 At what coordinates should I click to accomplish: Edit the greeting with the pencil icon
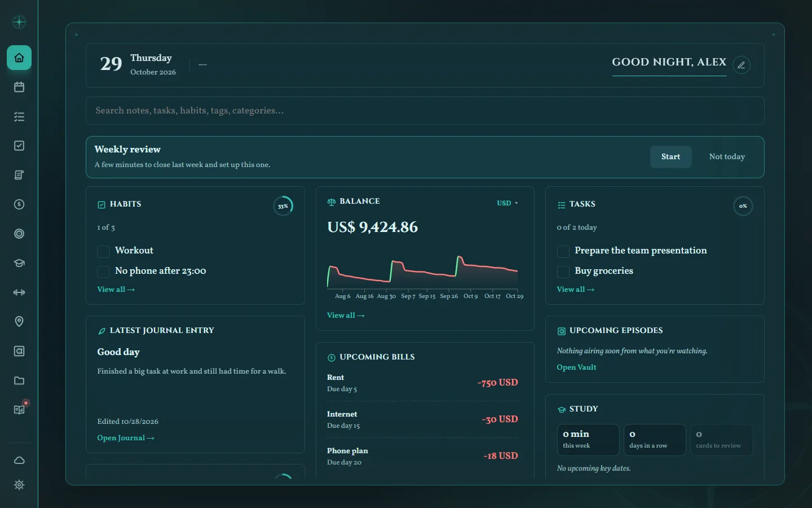pos(742,65)
